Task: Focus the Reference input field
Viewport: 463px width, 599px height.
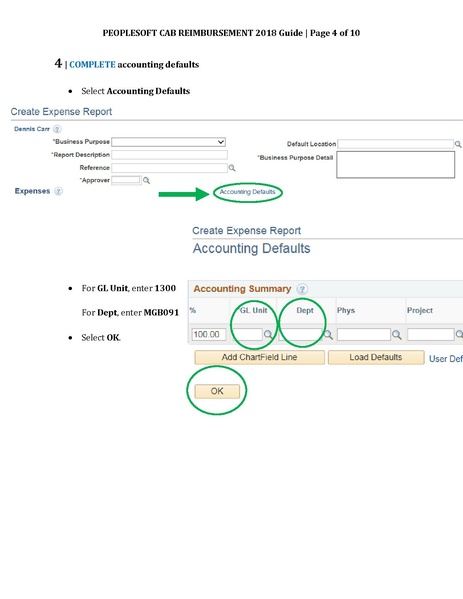Action: point(169,168)
